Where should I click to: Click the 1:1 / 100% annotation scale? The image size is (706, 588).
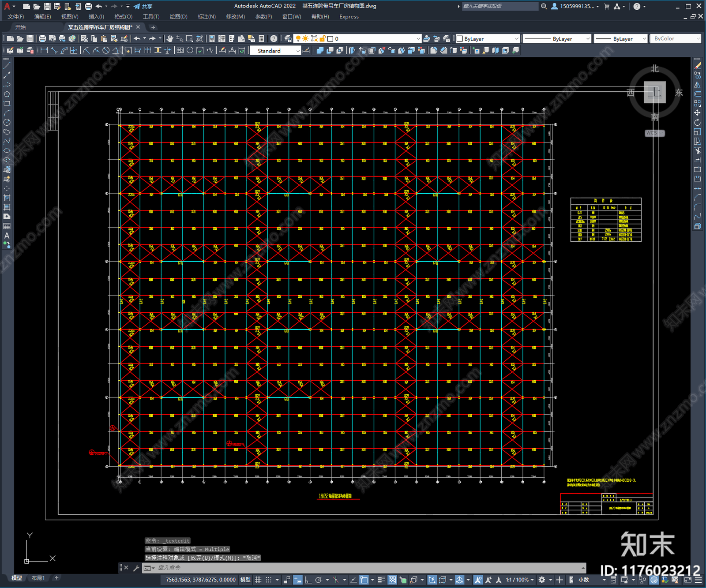[517, 580]
